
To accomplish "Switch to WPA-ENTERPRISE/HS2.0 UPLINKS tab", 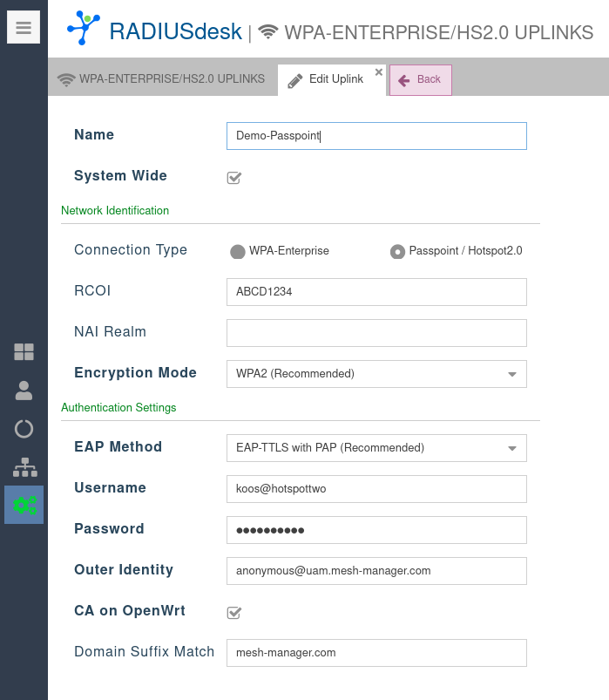I will (162, 79).
